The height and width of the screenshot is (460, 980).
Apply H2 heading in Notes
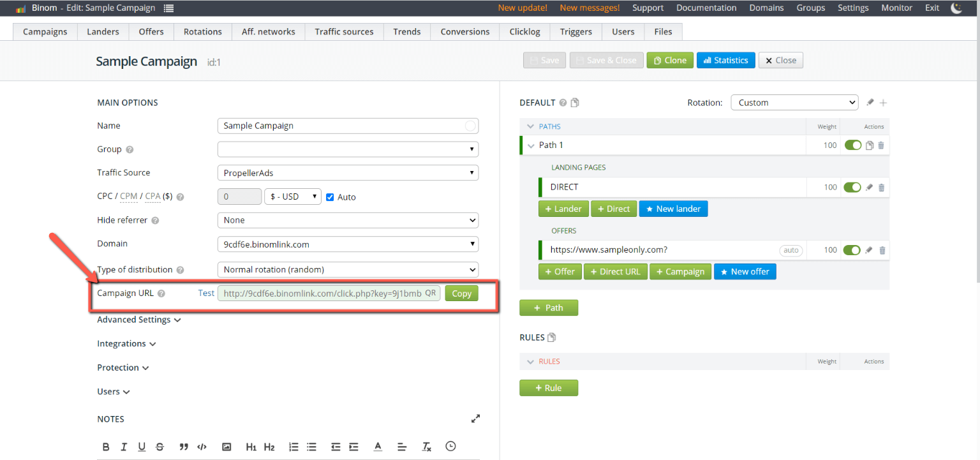click(x=269, y=447)
